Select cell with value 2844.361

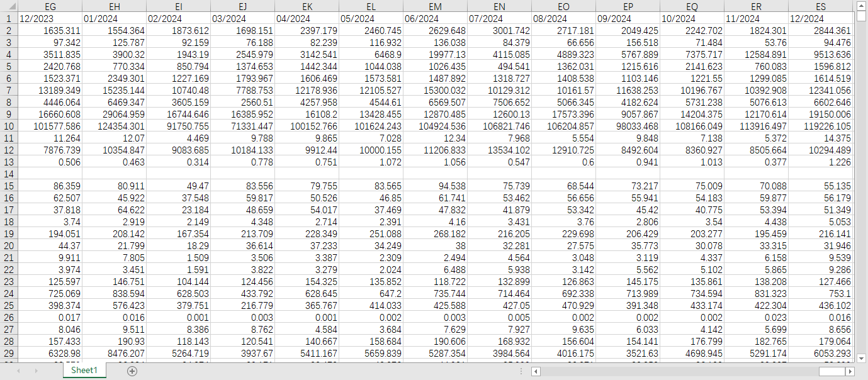click(x=820, y=30)
